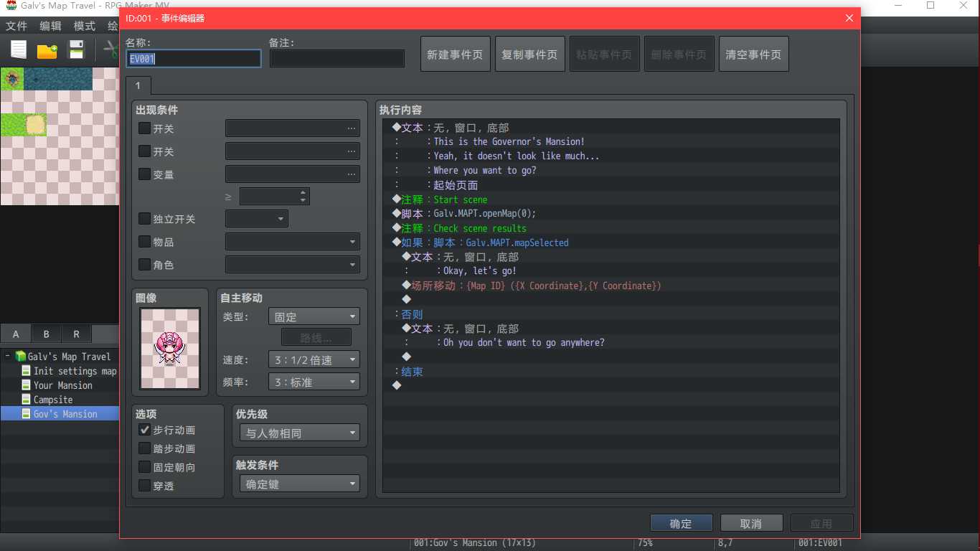Enable the 变量 condition checkbox
The width and height of the screenshot is (980, 551).
click(x=144, y=174)
